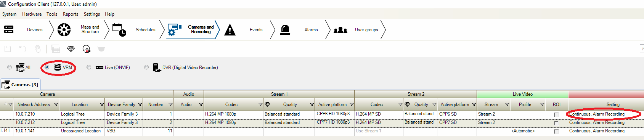This screenshot has height=140, width=644.
Task: Select the All devices radio button
Action: (x=10, y=67)
